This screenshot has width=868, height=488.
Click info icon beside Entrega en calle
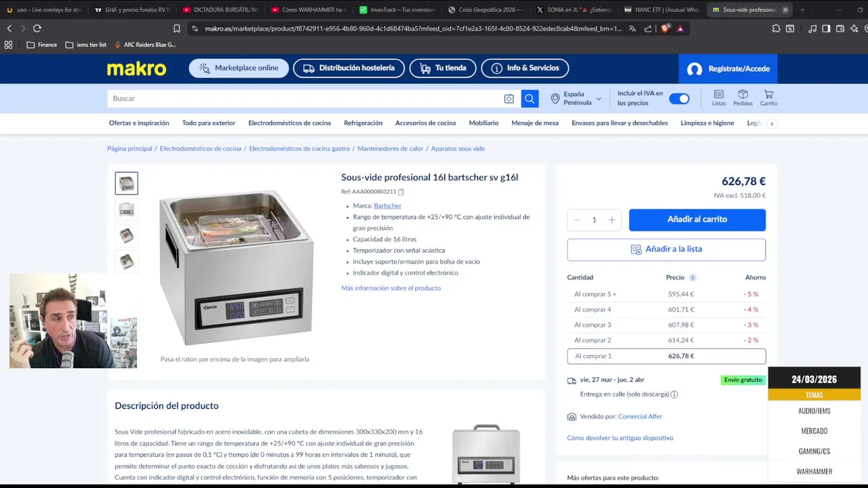pyautogui.click(x=674, y=394)
